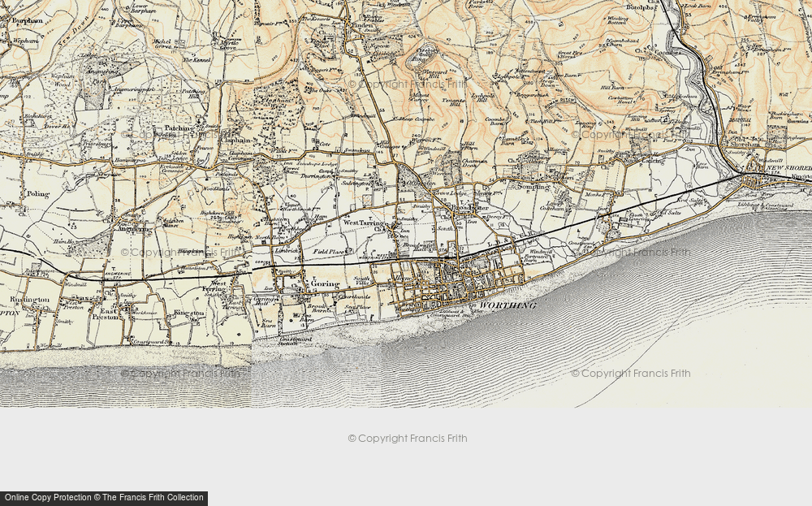Image resolution: width=812 pixels, height=506 pixels.
Task: Select the Poling place name
Action: [x=37, y=194]
